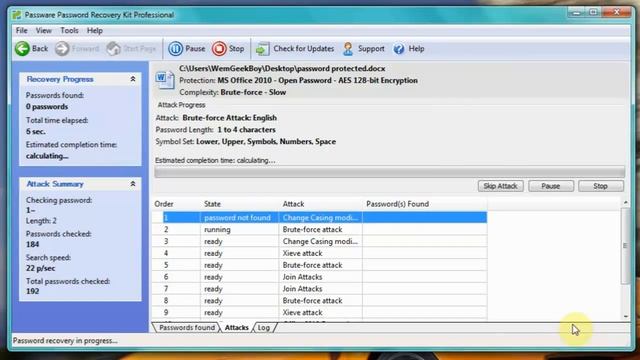Select row 5 Brute-force attack
This screenshot has width=640, height=360.
tap(320, 265)
